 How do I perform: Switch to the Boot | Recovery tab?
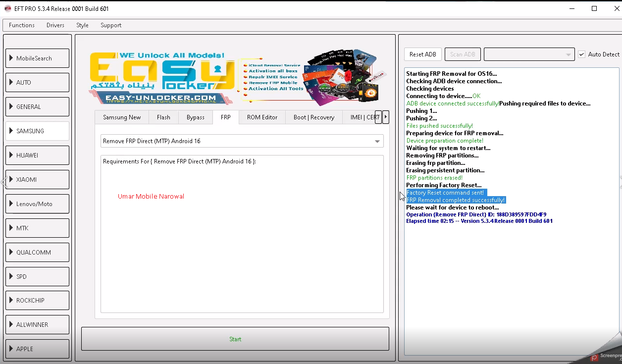tap(314, 117)
